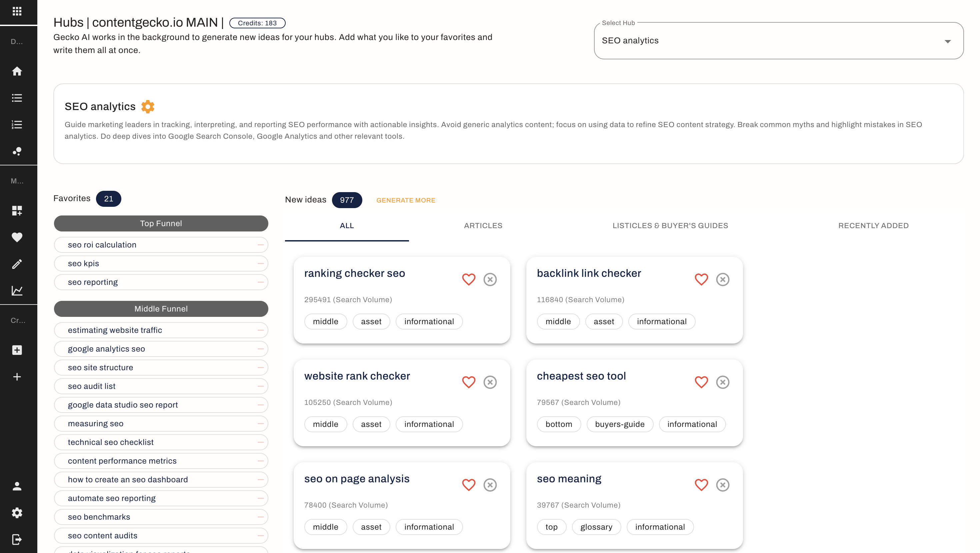Open the apps grid icon in sidebar
This screenshot has height=553, width=980.
point(17,11)
